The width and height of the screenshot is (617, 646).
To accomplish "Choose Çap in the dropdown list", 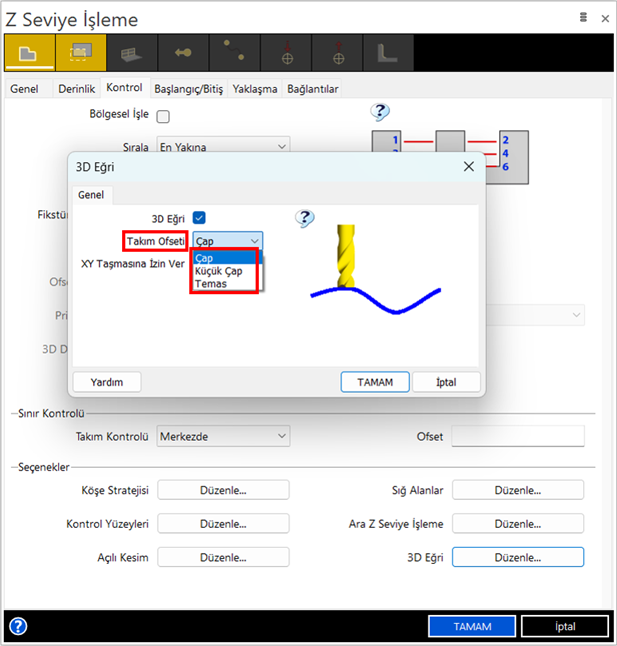I will click(225, 258).
